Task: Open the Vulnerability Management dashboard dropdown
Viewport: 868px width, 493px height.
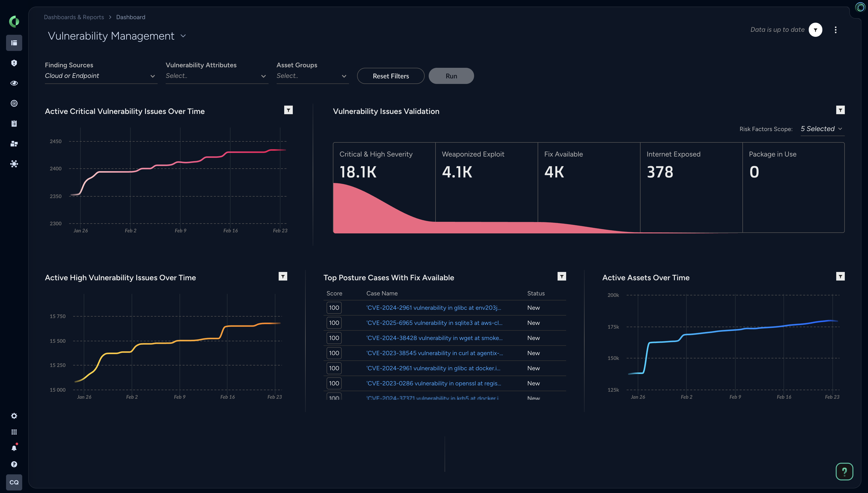Action: pyautogui.click(x=183, y=36)
